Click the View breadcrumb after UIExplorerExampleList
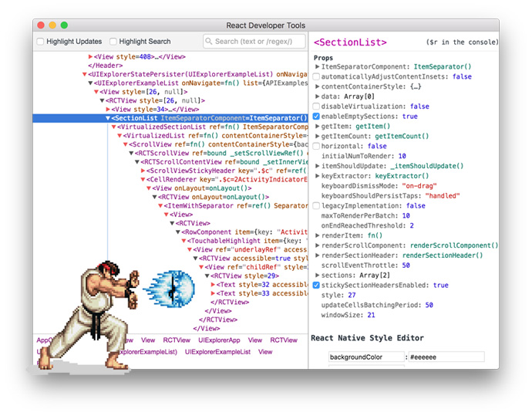The image size is (532, 416). (x=265, y=352)
